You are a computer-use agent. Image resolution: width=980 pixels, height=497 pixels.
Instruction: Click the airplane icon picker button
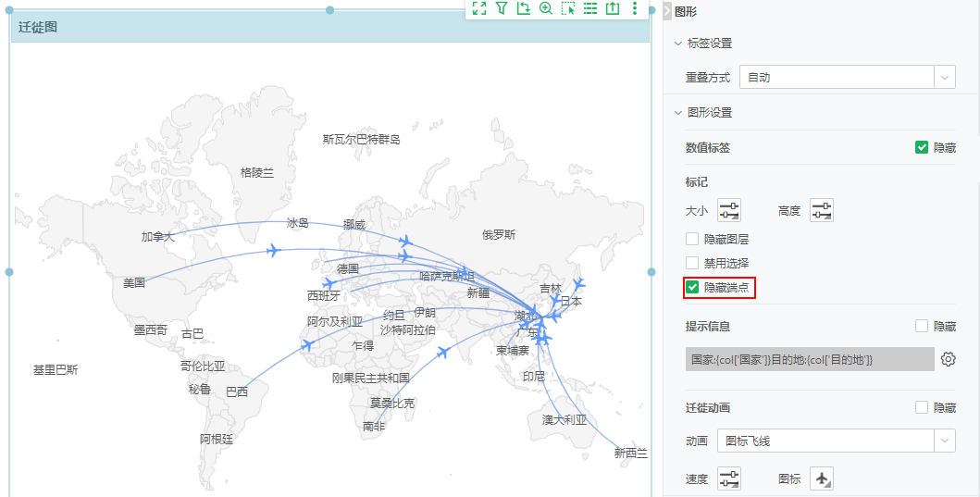pyautogui.click(x=822, y=478)
